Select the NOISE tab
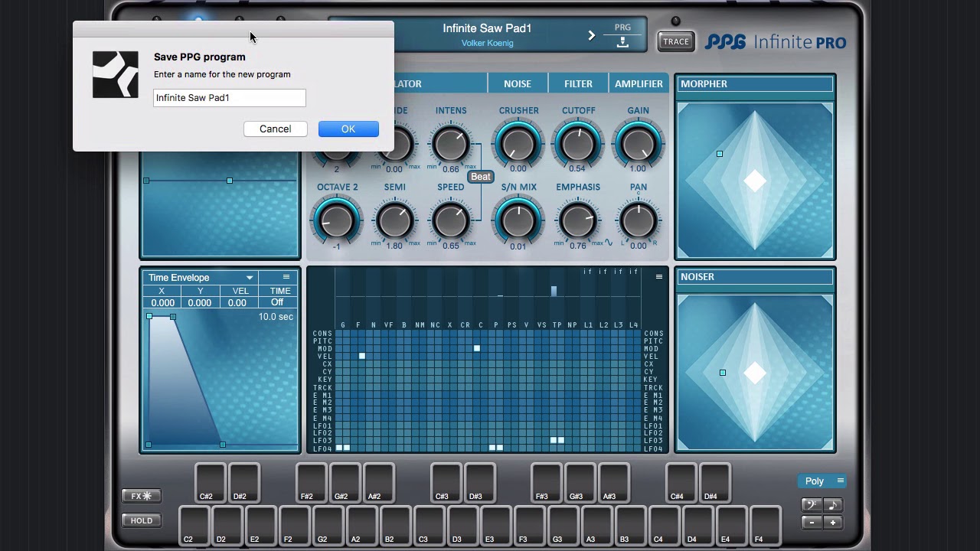The width and height of the screenshot is (980, 551). [x=518, y=83]
